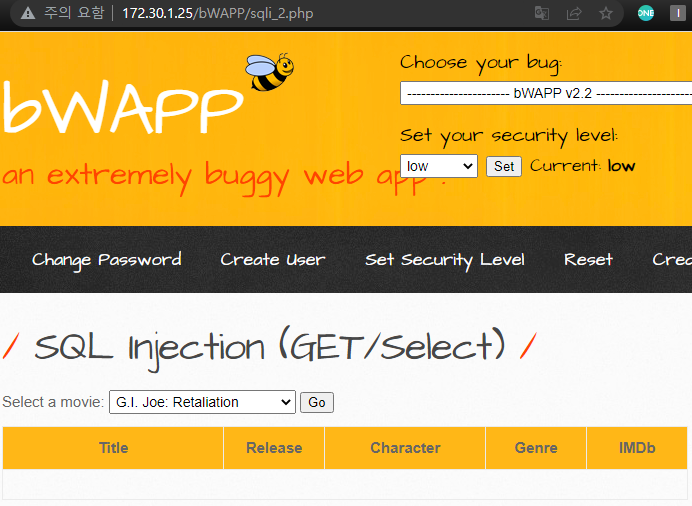Click the 'Set your security level:' label
The image size is (692, 506).
pos(509,135)
